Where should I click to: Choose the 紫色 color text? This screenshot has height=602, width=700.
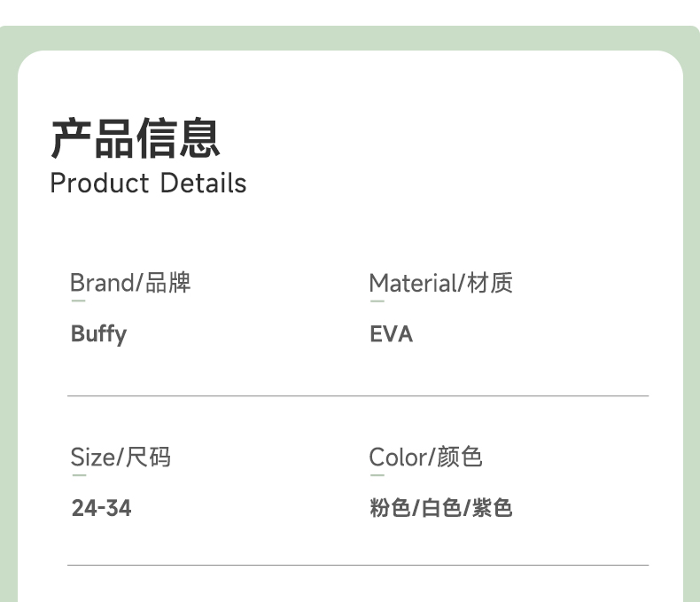point(493,509)
